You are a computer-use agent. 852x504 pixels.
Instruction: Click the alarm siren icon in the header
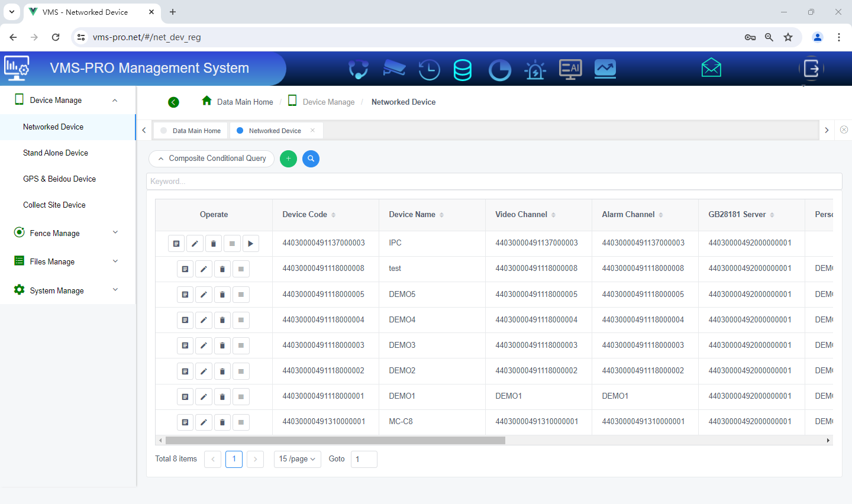point(535,69)
